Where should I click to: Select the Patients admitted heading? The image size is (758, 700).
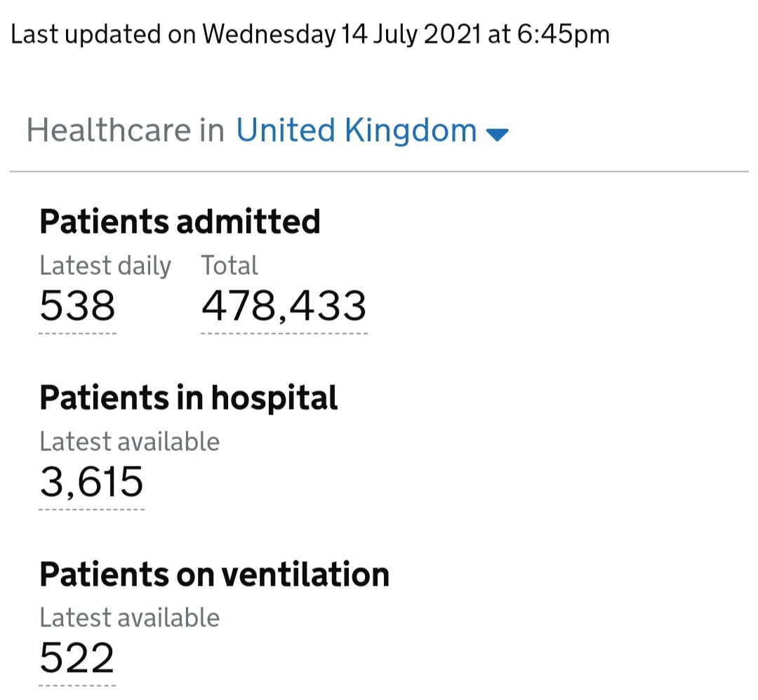180,222
